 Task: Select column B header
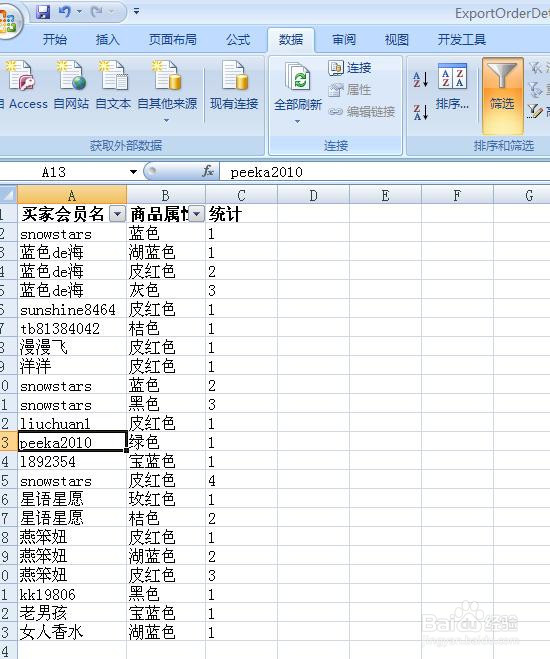166,195
